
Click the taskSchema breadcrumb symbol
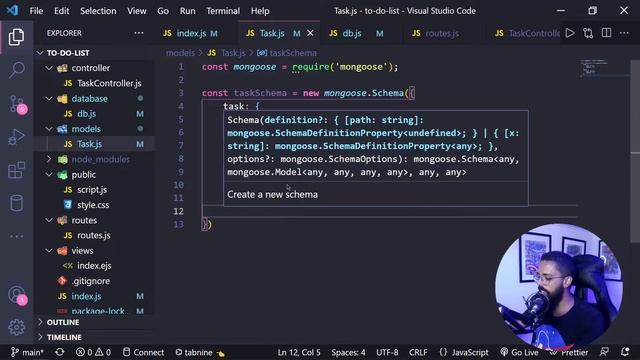(x=293, y=53)
